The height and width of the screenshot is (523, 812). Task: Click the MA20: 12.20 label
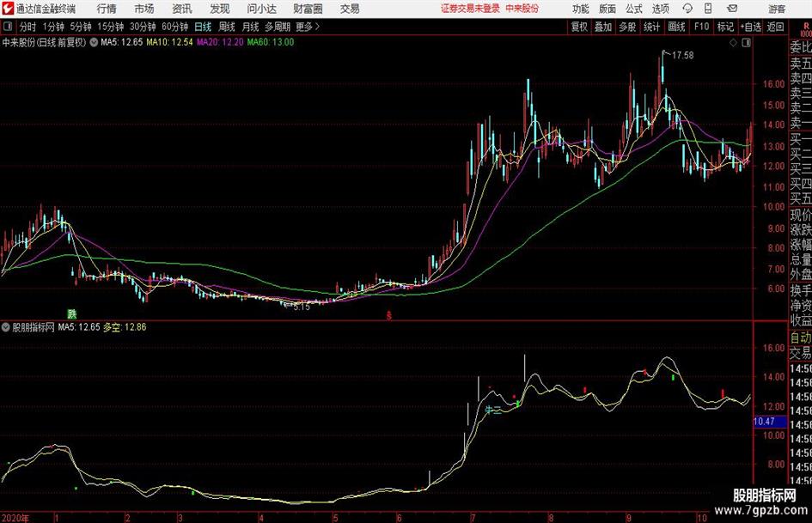click(220, 42)
